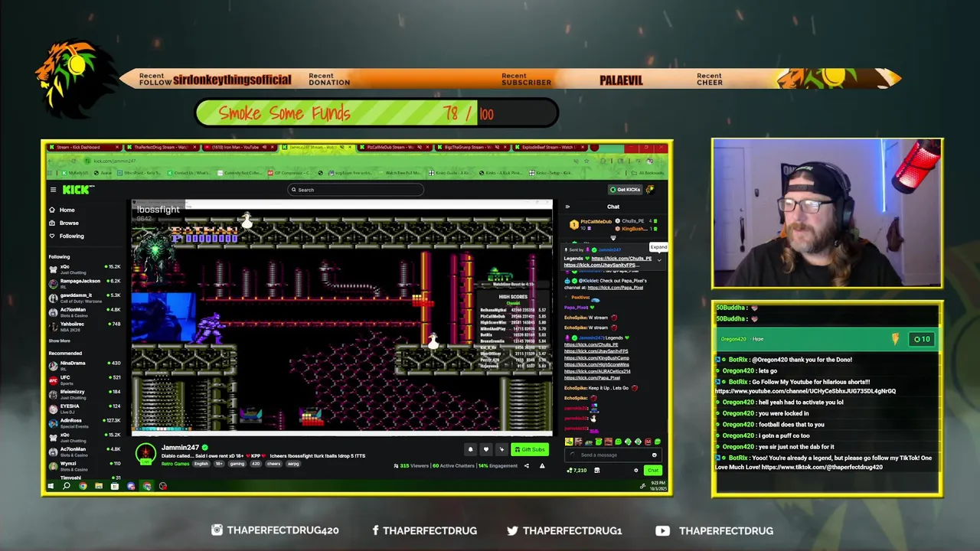Switch to Iron Man - YouTube tab
The height and width of the screenshot is (551, 980).
[x=240, y=147]
